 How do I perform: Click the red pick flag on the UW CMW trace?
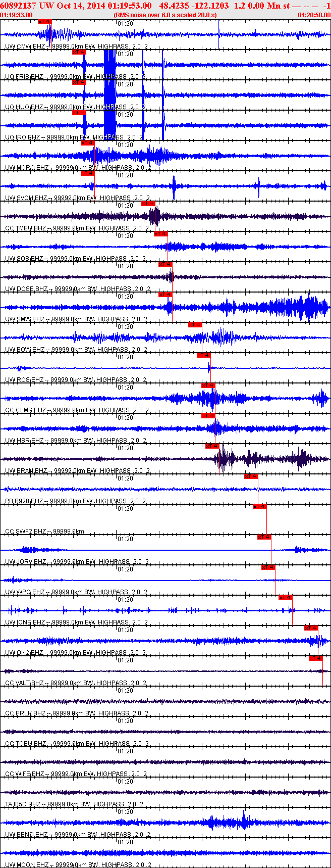coord(45,22)
